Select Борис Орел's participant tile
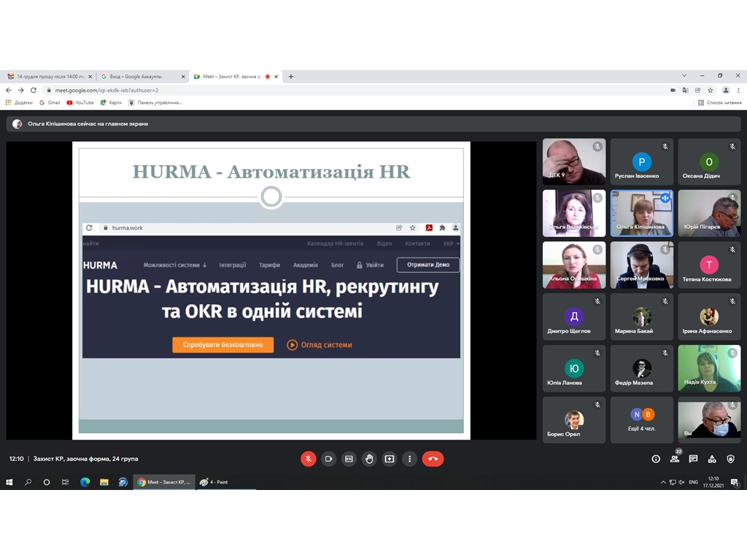The height and width of the screenshot is (560, 747). pos(574,420)
